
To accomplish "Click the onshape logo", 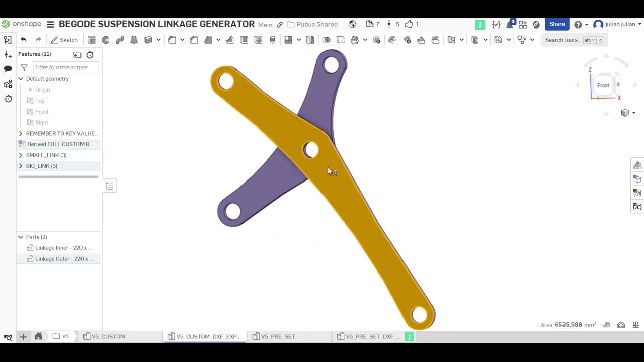I will pyautogui.click(x=21, y=24).
